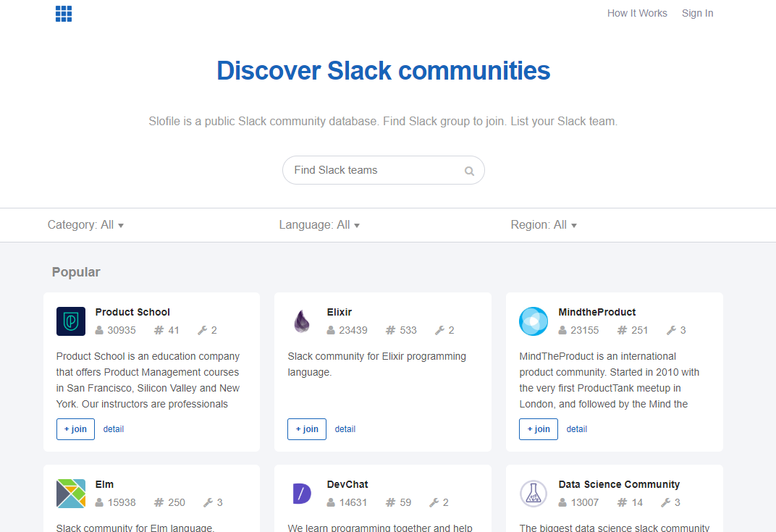Click Product School member count 30935
776x532 pixels.
(x=122, y=330)
